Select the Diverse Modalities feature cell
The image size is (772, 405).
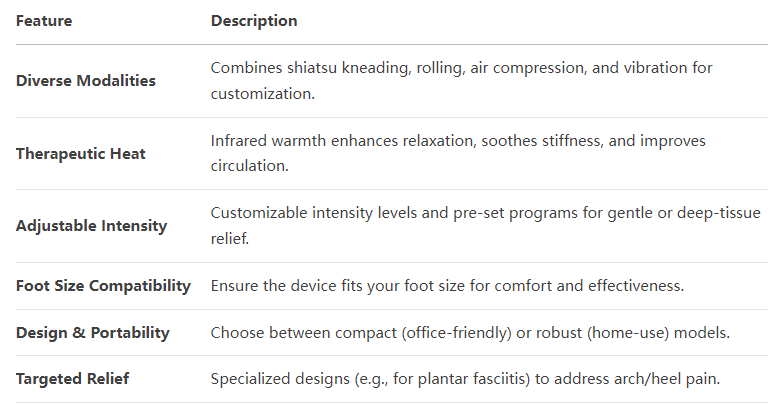pos(86,81)
